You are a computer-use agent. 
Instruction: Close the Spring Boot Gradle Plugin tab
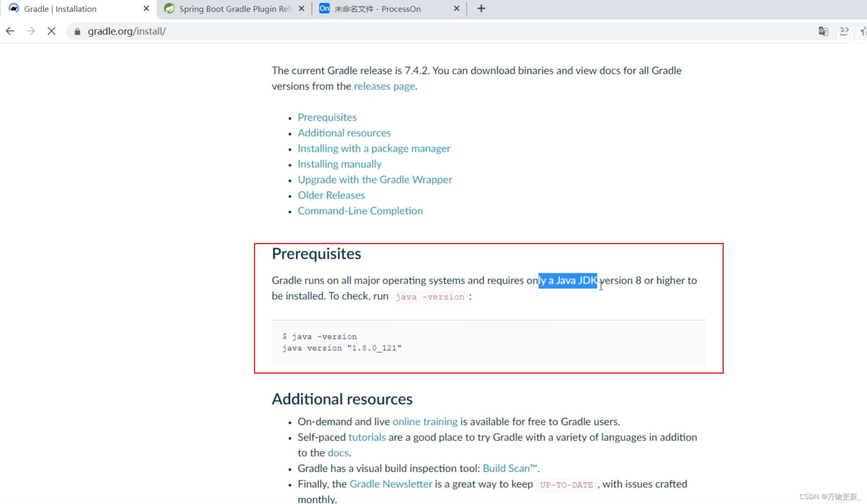coord(301,8)
